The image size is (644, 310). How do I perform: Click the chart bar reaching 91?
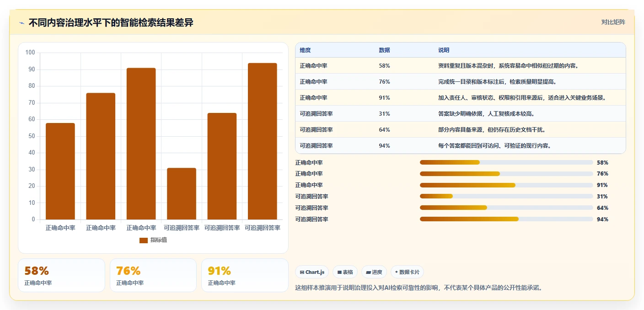pos(141,144)
